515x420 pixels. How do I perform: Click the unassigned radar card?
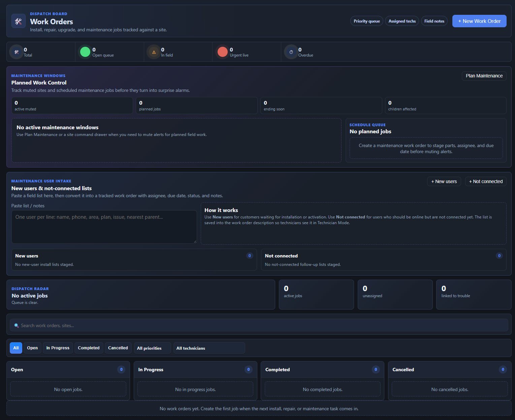tap(395, 294)
